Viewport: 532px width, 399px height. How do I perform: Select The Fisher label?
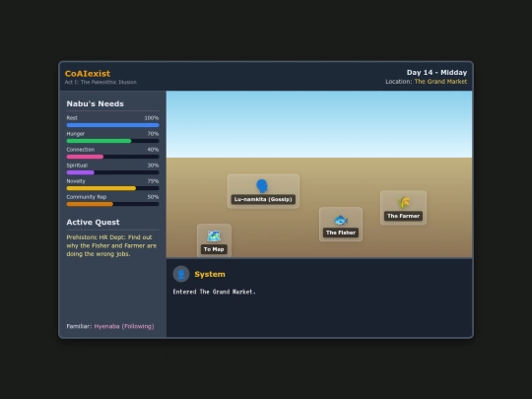[341, 233]
